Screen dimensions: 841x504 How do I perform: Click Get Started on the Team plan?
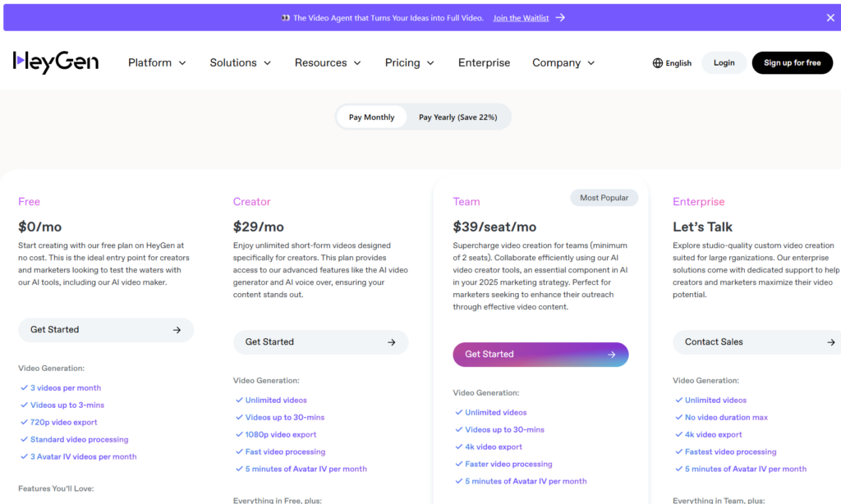(540, 354)
